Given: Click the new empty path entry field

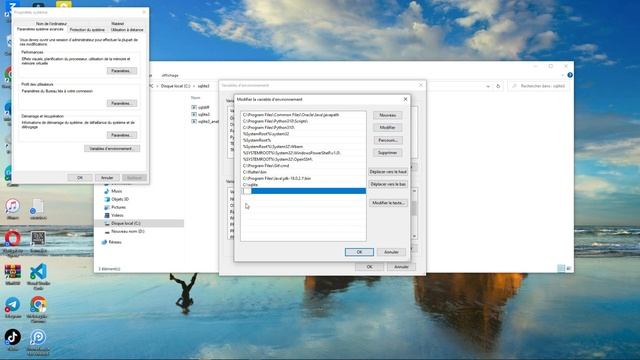Looking at the screenshot, I should coord(303,191).
